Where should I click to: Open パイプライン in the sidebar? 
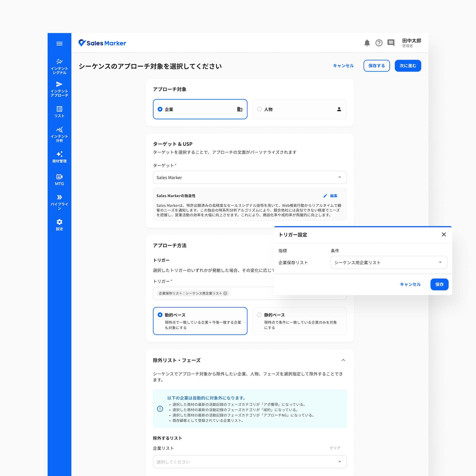coord(59,202)
